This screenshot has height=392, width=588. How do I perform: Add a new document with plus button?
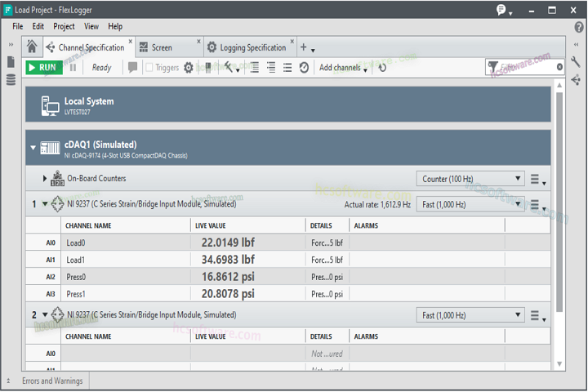click(304, 47)
